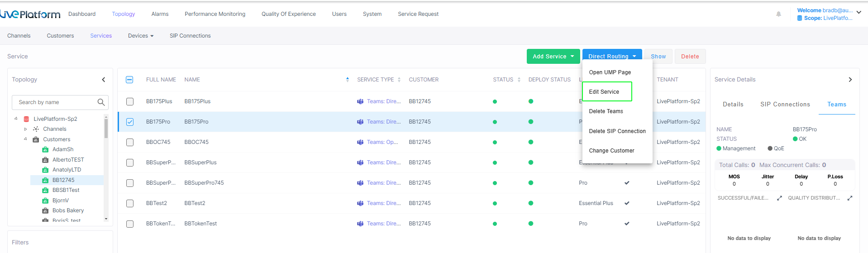This screenshot has height=253, width=868.
Task: Expand the Channels tree node
Action: point(26,129)
